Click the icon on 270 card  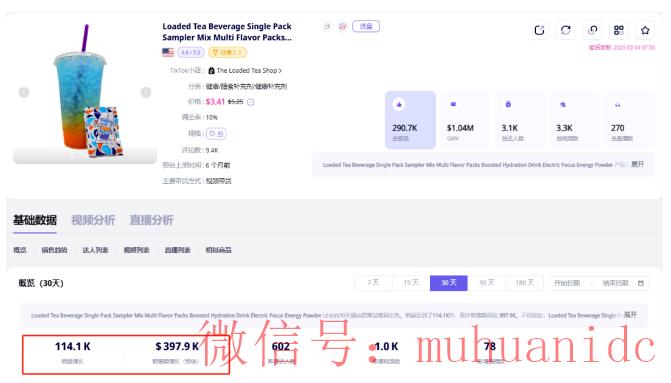click(x=618, y=104)
